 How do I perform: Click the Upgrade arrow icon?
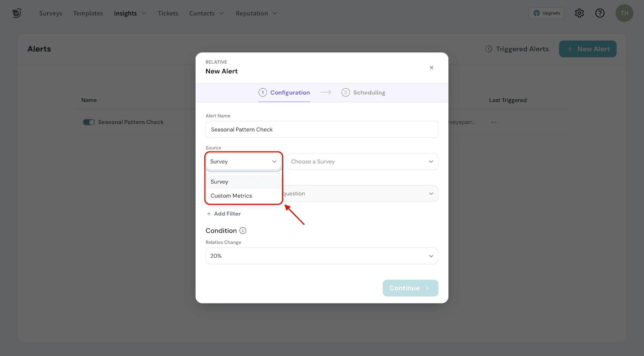point(537,13)
